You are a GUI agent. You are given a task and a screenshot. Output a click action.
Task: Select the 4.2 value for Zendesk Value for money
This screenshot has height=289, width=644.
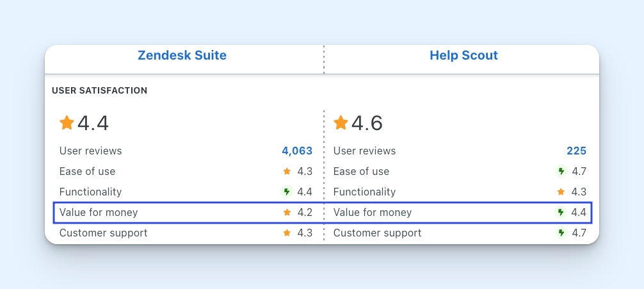click(305, 213)
